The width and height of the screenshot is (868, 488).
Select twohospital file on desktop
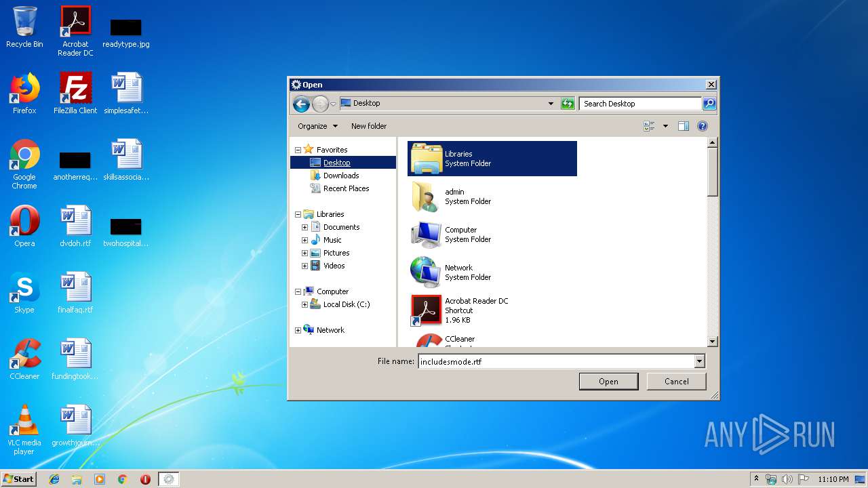coord(126,232)
